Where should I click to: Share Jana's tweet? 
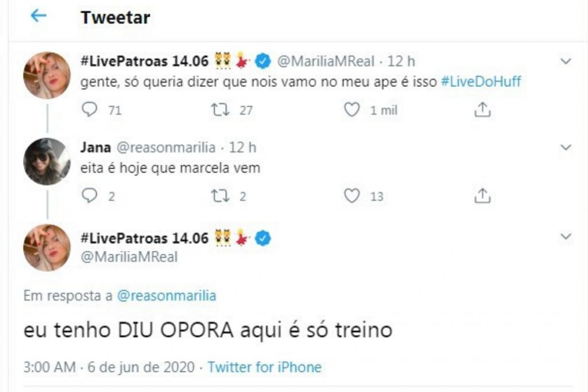coord(482,196)
